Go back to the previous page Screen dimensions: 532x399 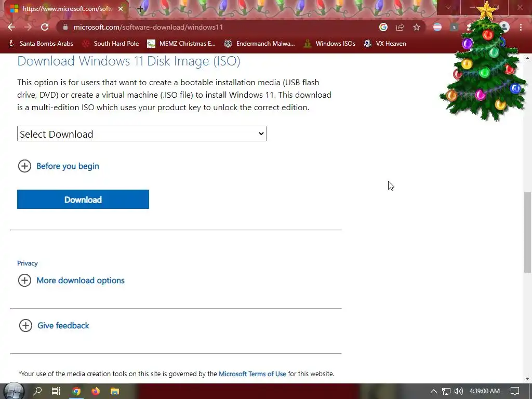click(11, 27)
